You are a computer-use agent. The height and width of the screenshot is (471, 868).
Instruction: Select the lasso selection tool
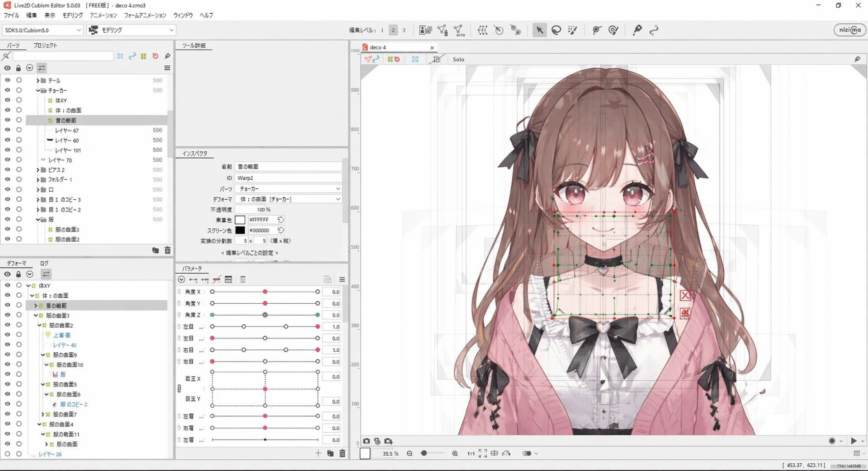(556, 30)
